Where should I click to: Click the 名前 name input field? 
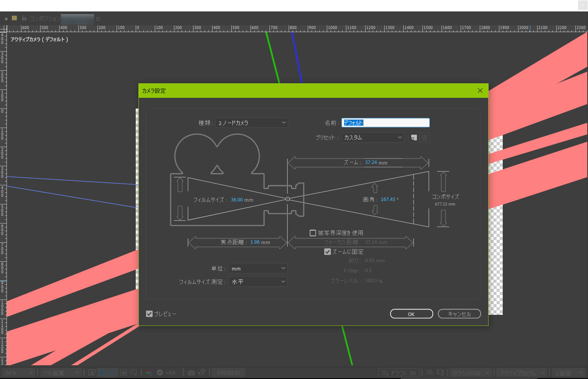coord(385,123)
